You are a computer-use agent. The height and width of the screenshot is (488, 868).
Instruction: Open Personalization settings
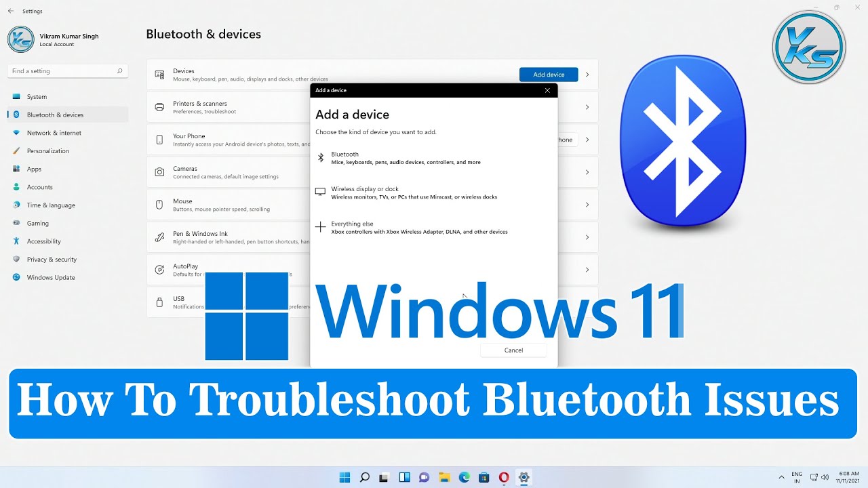tap(68, 151)
